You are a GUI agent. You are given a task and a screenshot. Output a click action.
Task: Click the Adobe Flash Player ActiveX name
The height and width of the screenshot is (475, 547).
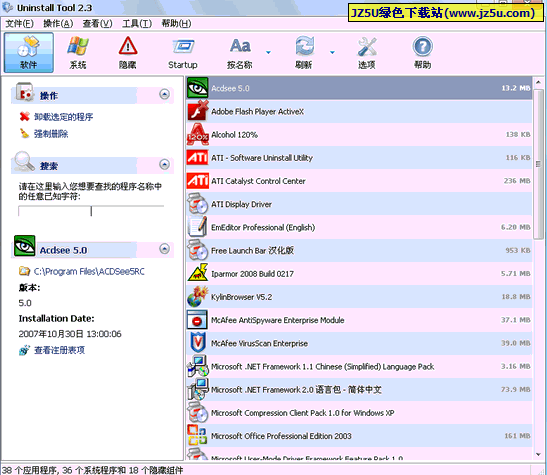257,112
